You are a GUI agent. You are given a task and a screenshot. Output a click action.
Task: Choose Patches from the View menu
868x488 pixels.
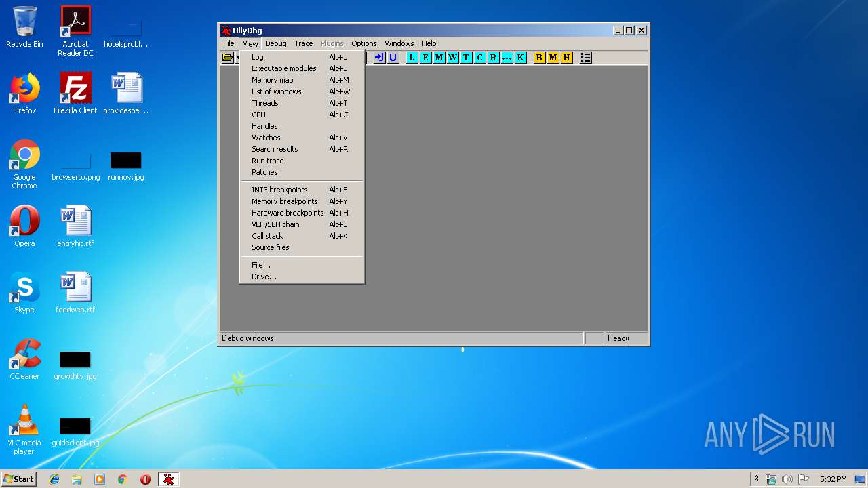coord(302,172)
